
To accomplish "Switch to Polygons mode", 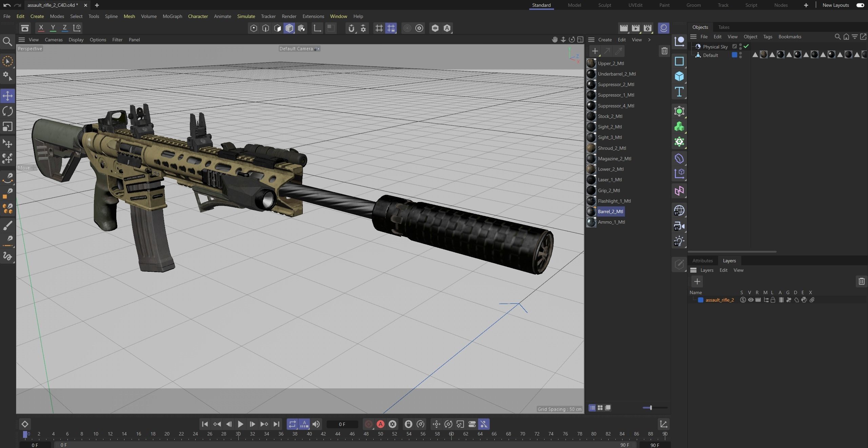I will click(277, 28).
